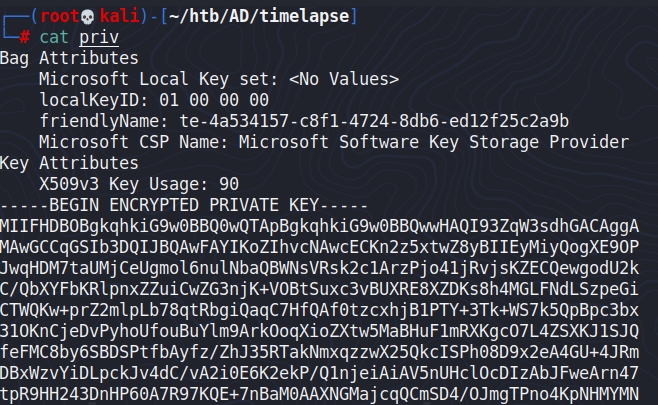Click the 'cat' command text
Image resolution: width=658 pixels, height=405 pixels.
pos(55,38)
